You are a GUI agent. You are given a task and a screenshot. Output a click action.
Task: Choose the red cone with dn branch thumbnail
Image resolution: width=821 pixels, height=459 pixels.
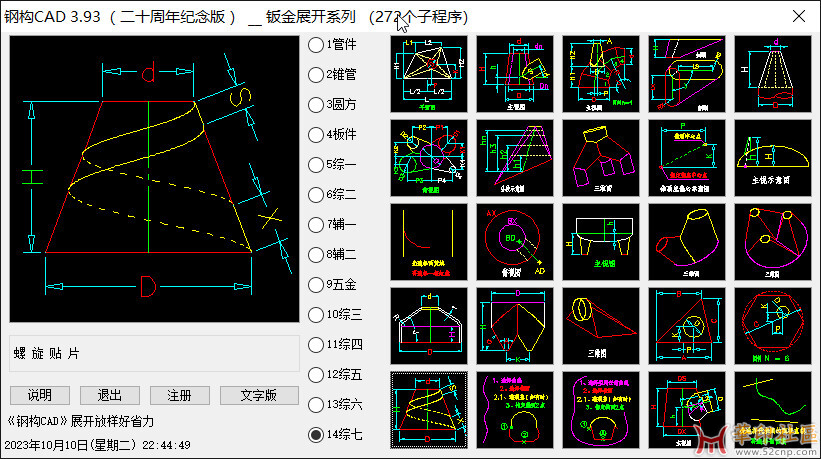coord(515,74)
